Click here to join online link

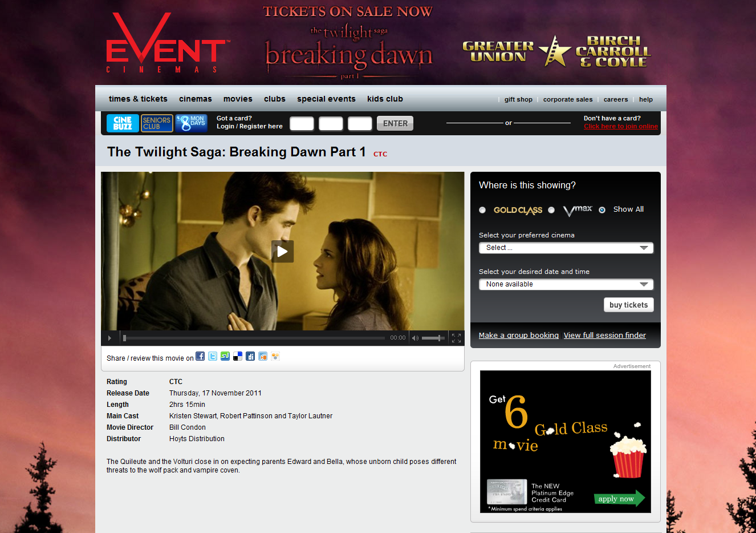(x=621, y=127)
